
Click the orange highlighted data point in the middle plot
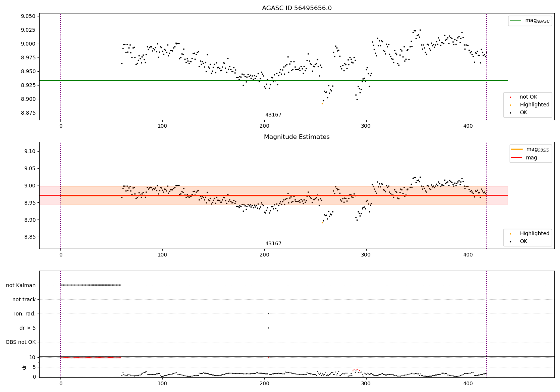click(322, 223)
